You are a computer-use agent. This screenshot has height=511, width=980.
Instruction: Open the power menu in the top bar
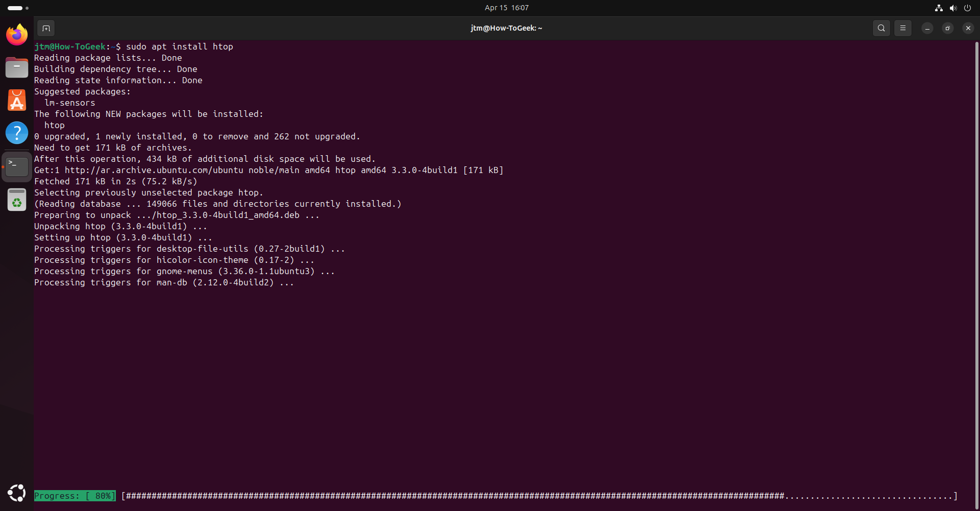[x=968, y=8]
